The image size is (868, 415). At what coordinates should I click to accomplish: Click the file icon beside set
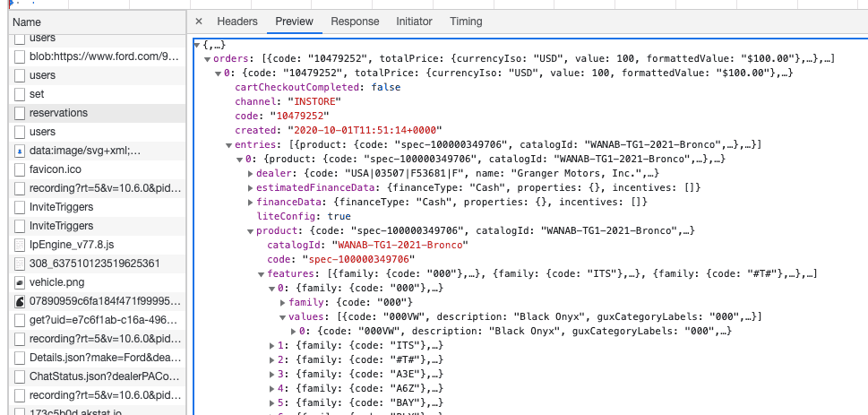point(20,94)
